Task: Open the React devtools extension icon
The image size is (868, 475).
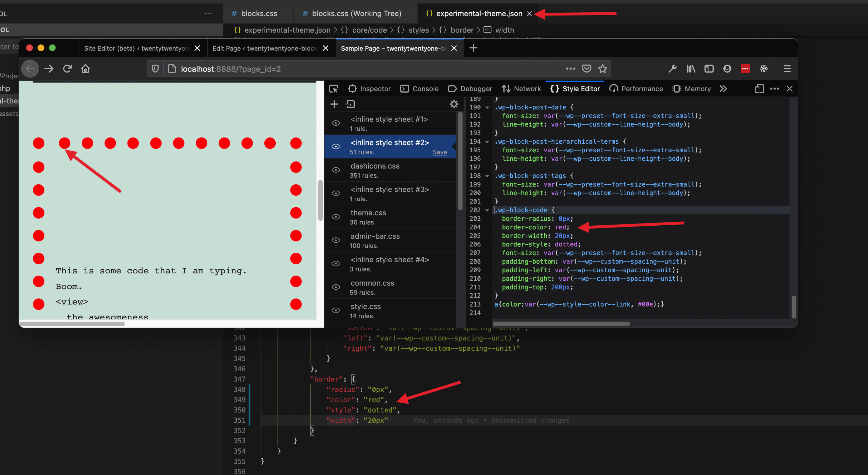Action: tap(763, 69)
